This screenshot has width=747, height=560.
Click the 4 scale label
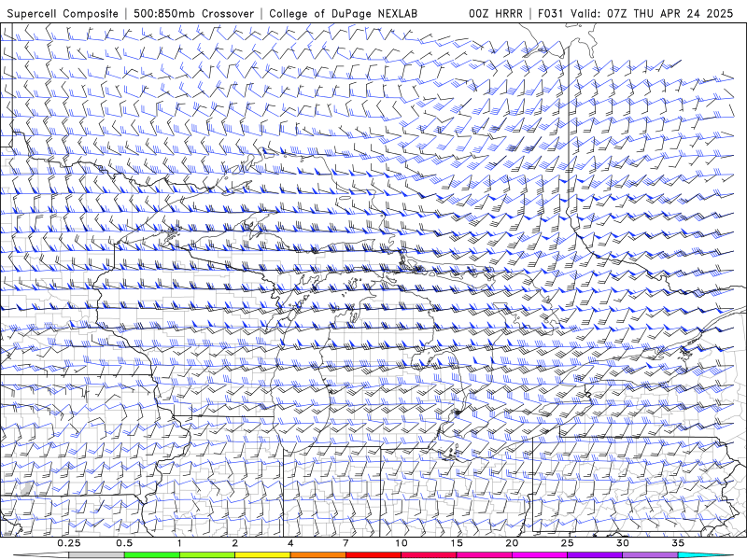click(x=290, y=543)
